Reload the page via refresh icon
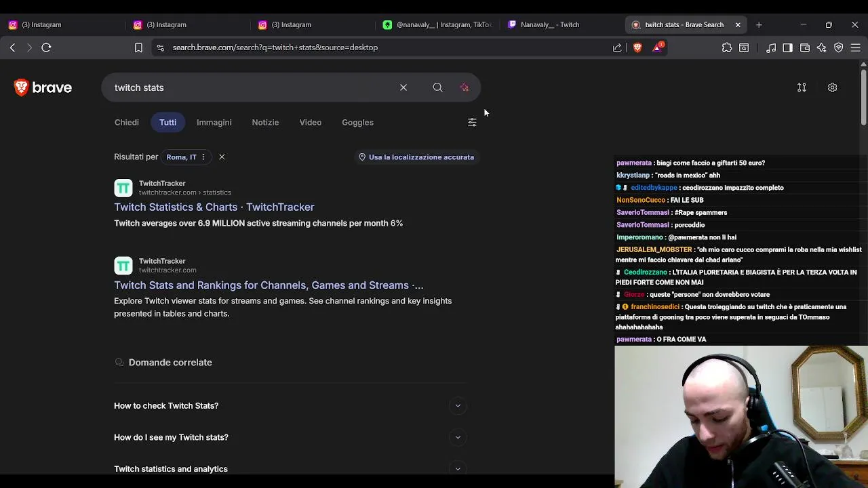The width and height of the screenshot is (868, 488). click(x=46, y=47)
